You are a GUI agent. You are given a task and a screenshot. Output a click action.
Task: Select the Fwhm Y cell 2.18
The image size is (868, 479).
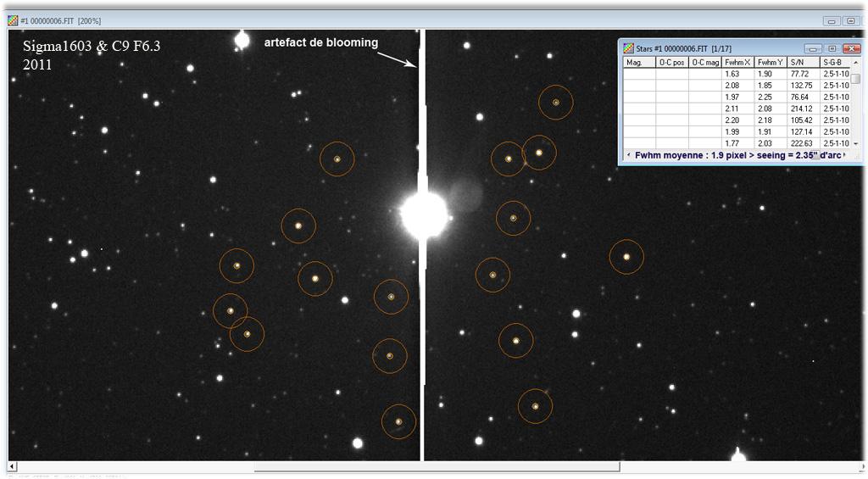pos(771,120)
